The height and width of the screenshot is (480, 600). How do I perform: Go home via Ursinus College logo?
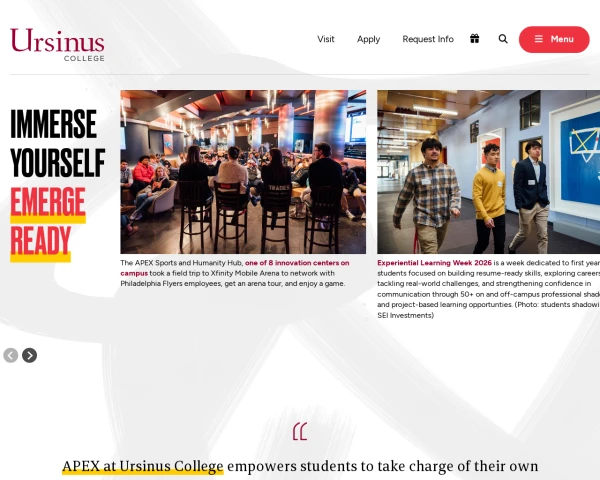pos(57,44)
